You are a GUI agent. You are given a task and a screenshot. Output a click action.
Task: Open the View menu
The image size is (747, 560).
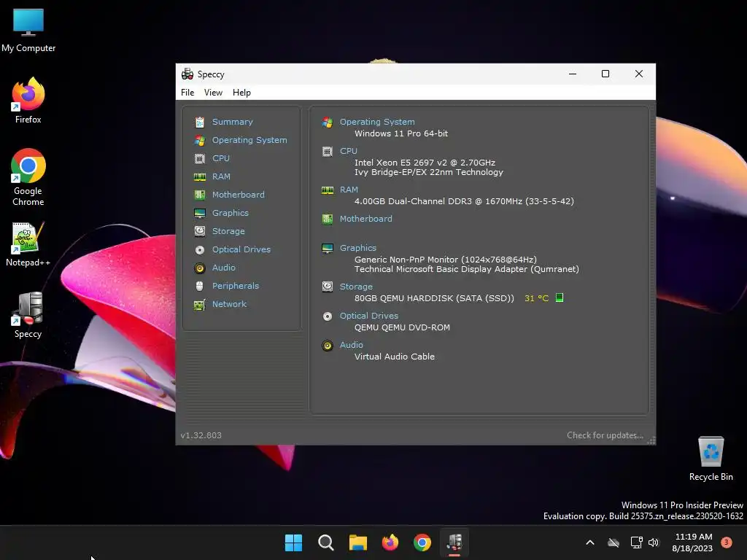click(x=213, y=93)
